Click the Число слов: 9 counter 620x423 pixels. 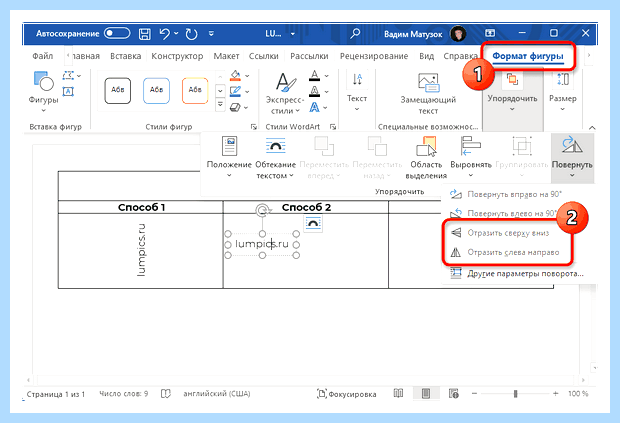tap(124, 394)
